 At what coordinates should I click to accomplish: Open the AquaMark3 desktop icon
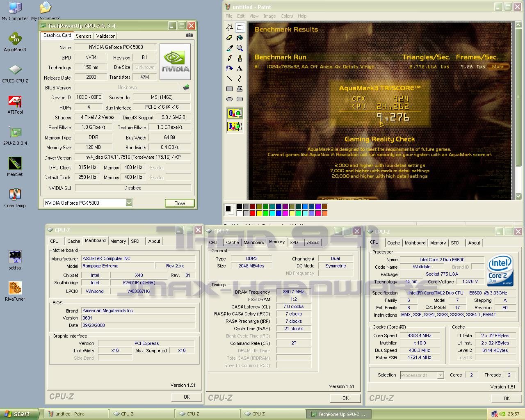tap(15, 42)
